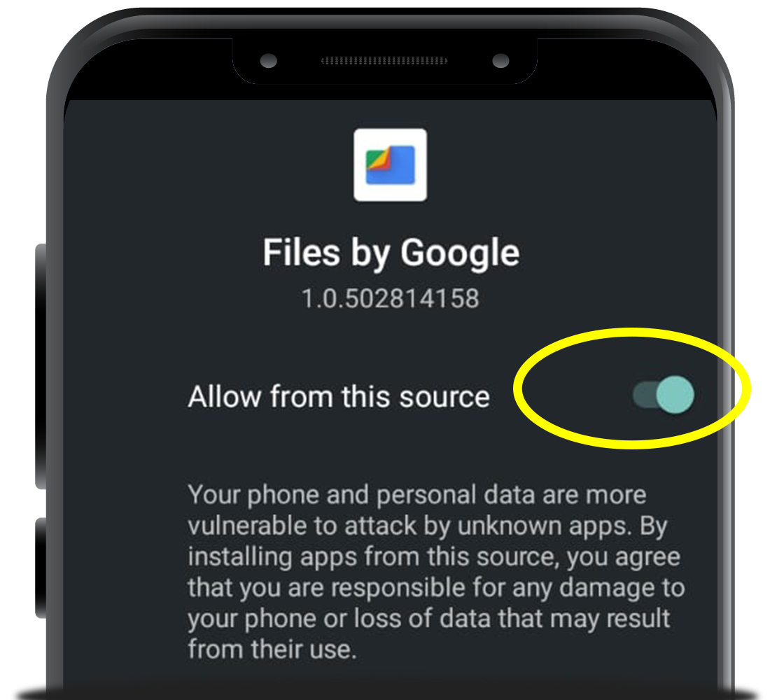Click the "from their use." closing warning line
This screenshot has height=700, width=770.
272,650
